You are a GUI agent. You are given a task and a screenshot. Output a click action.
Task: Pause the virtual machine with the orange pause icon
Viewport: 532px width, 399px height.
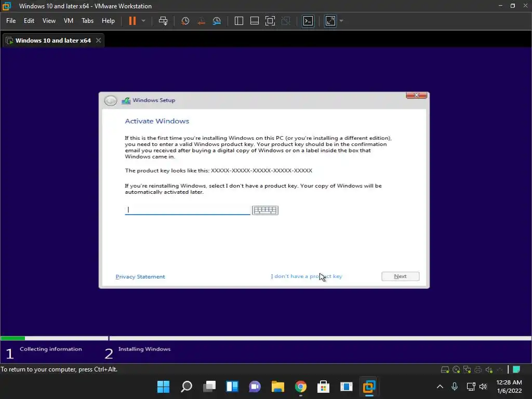132,21
